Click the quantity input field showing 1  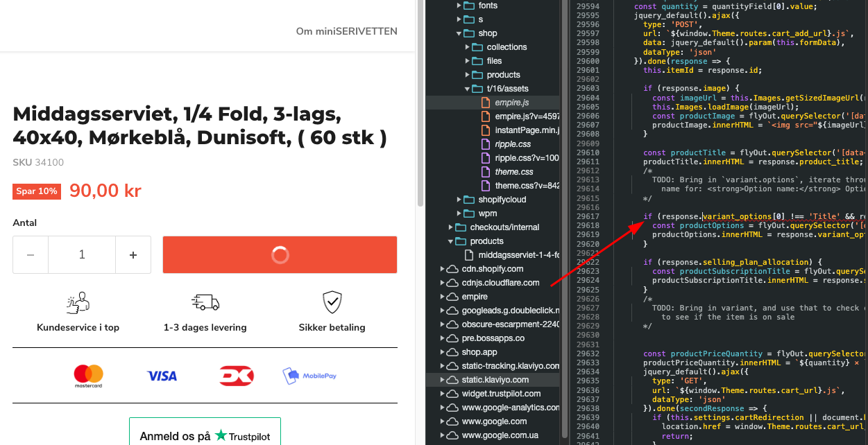[82, 255]
